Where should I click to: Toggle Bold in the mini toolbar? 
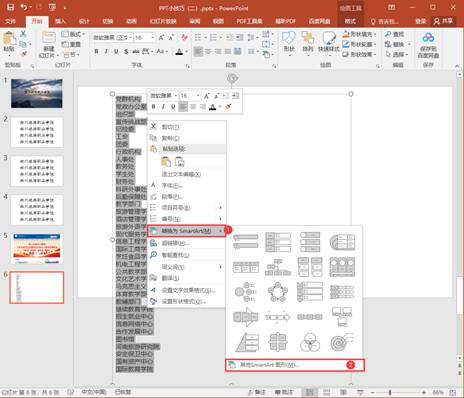pyautogui.click(x=153, y=107)
